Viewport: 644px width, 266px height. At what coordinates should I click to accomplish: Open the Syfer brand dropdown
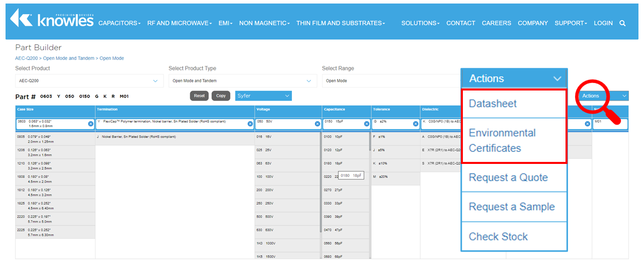263,96
